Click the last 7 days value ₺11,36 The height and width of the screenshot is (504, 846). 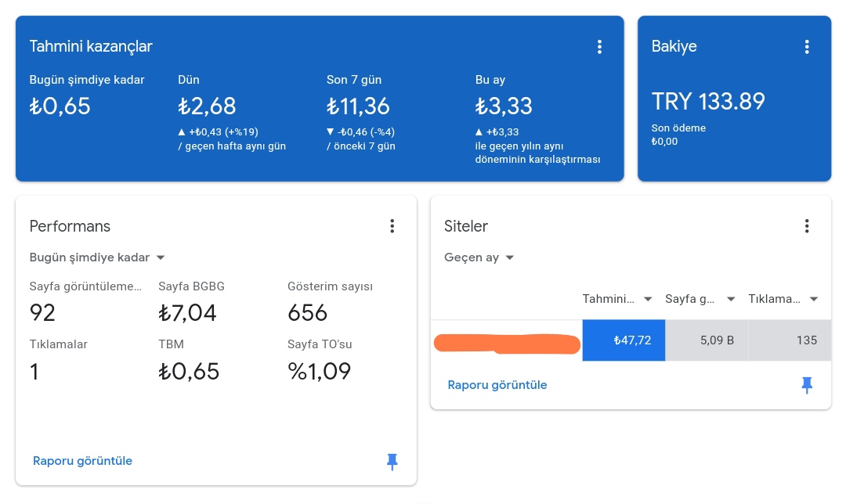pos(358,106)
